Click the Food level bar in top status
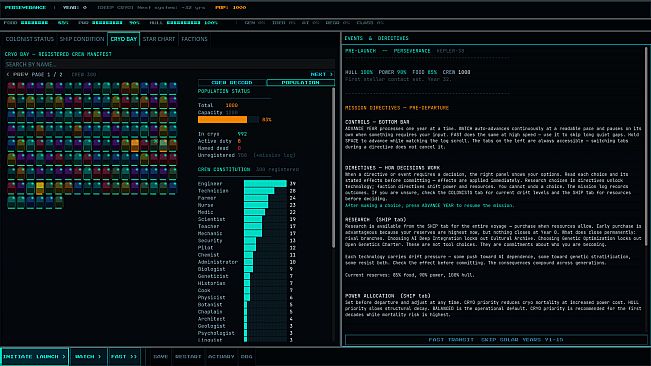 click(34, 23)
